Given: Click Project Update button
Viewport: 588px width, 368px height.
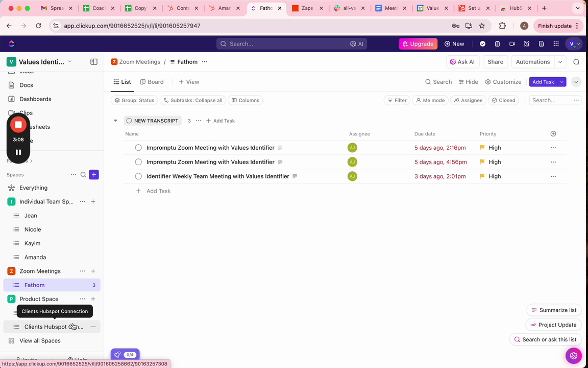Looking at the screenshot, I should pyautogui.click(x=553, y=325).
